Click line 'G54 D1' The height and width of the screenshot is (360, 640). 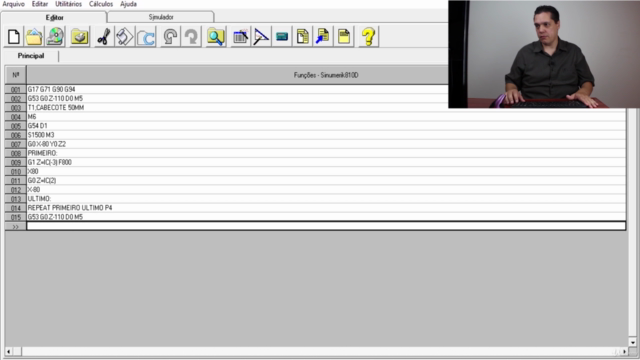pos(326,126)
